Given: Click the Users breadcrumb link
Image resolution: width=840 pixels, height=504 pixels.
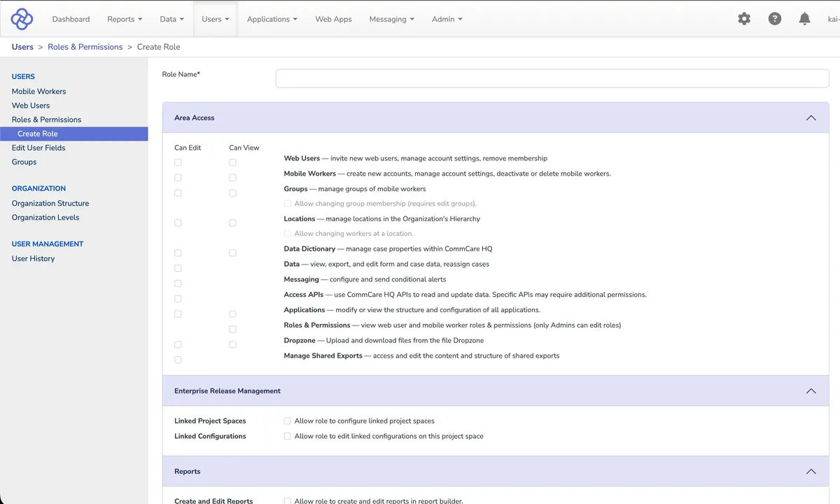Looking at the screenshot, I should point(22,47).
